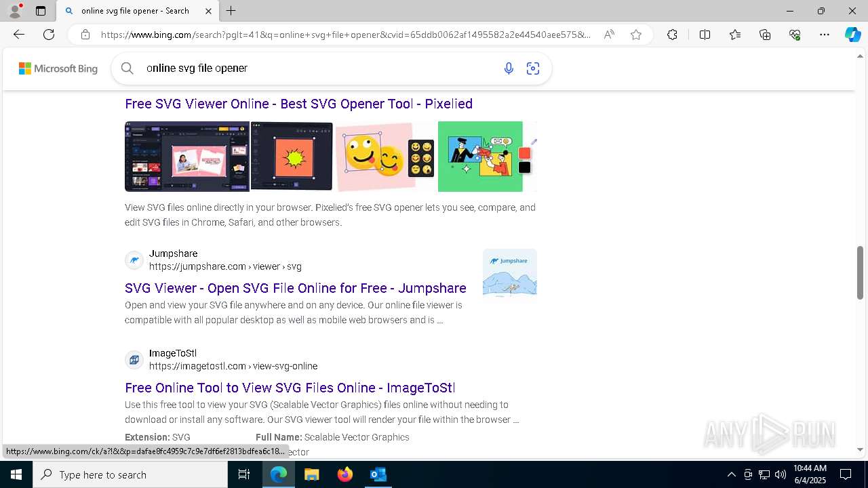
Task: Open a new tab plus button
Action: point(231,11)
